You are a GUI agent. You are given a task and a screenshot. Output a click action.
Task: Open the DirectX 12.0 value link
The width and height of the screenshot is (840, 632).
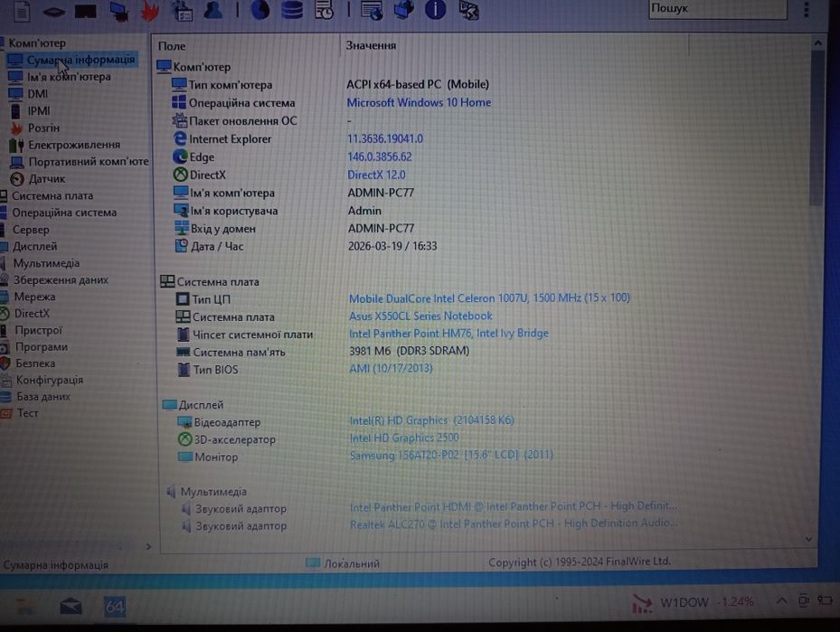point(376,175)
